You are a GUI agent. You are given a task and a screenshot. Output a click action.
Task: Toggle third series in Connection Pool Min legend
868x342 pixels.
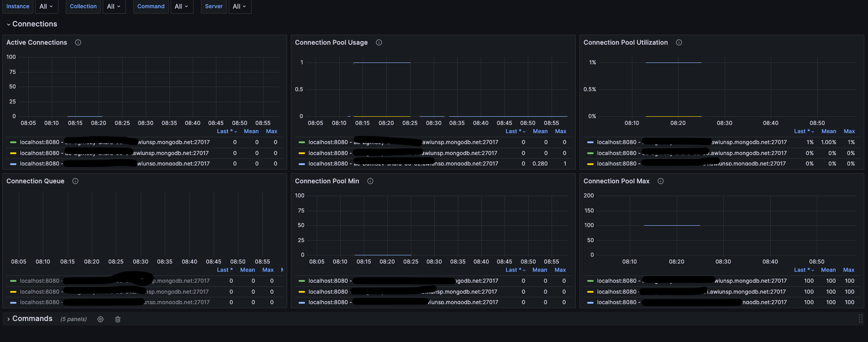tap(403, 302)
